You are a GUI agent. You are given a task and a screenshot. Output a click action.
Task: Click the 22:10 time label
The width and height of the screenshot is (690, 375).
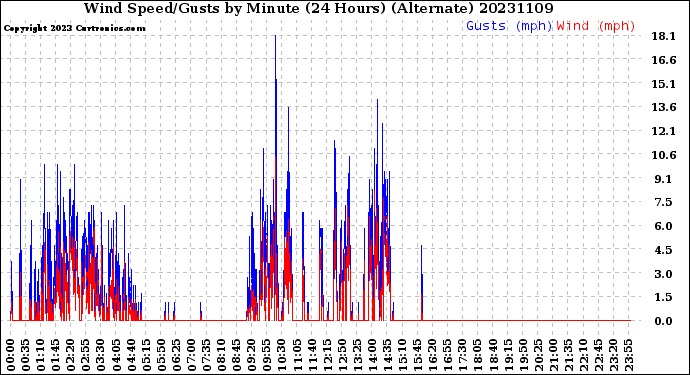584,355
